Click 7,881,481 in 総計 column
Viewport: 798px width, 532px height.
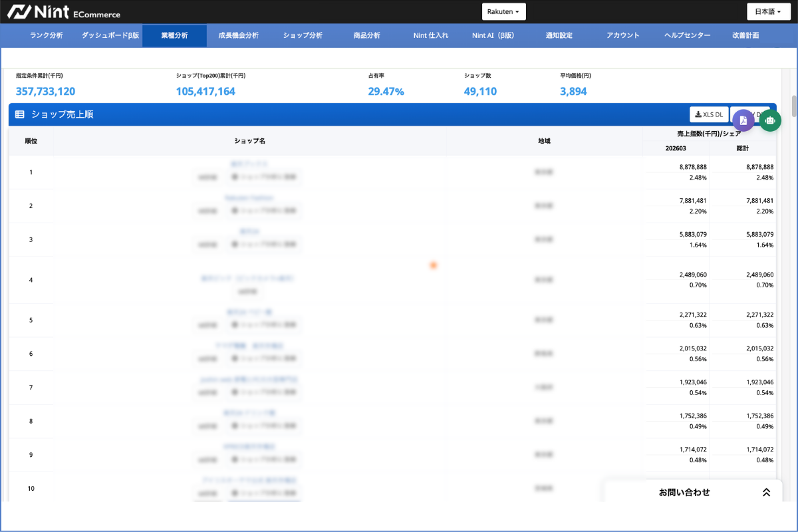[759, 200]
